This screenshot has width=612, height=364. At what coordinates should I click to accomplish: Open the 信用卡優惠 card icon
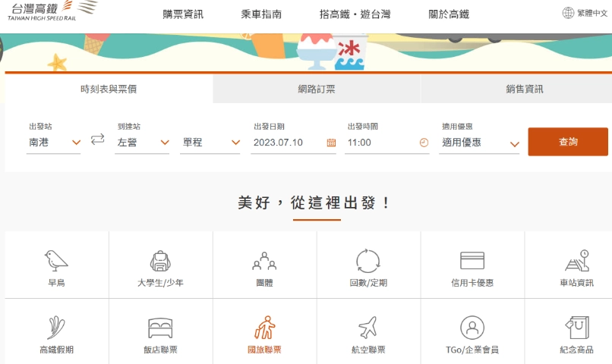[472, 260]
